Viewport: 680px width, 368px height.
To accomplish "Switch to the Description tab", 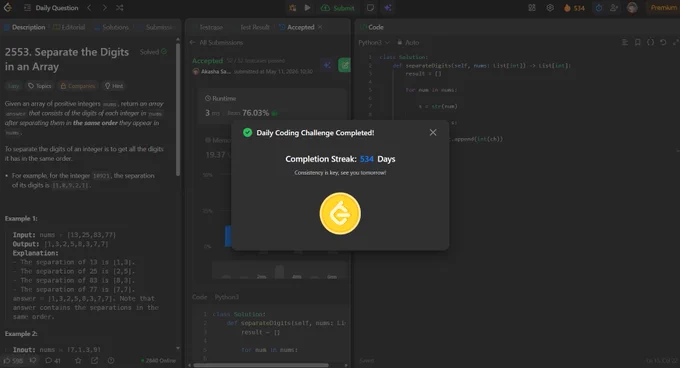I will (x=25, y=27).
